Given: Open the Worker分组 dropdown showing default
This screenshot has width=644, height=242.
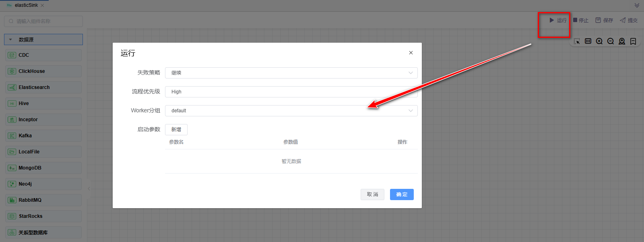Looking at the screenshot, I should [291, 111].
